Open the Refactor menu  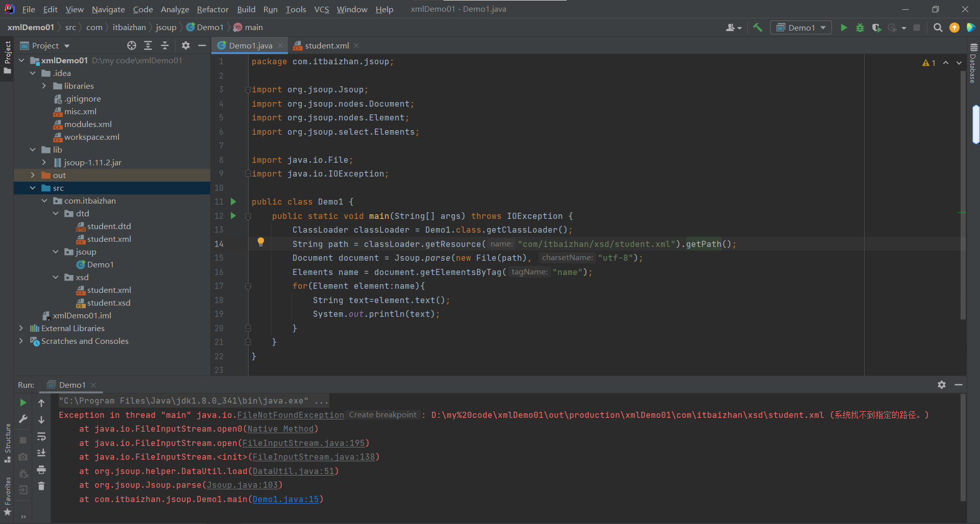212,9
